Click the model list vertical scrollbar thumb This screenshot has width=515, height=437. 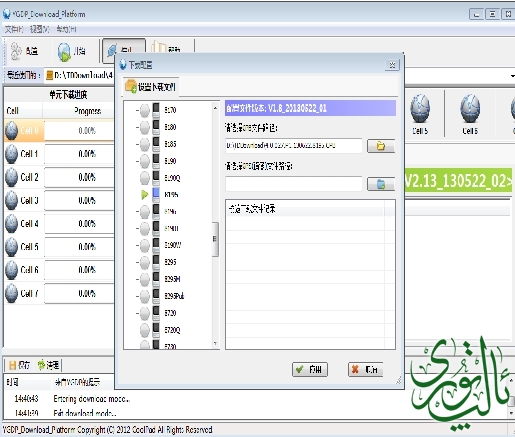pos(215,239)
